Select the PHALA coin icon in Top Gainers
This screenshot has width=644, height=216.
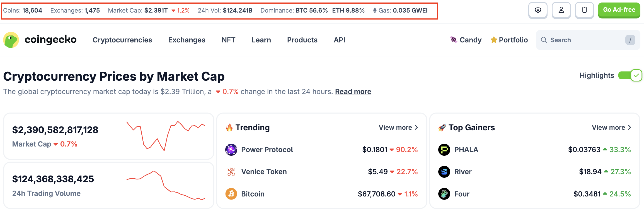tap(444, 150)
